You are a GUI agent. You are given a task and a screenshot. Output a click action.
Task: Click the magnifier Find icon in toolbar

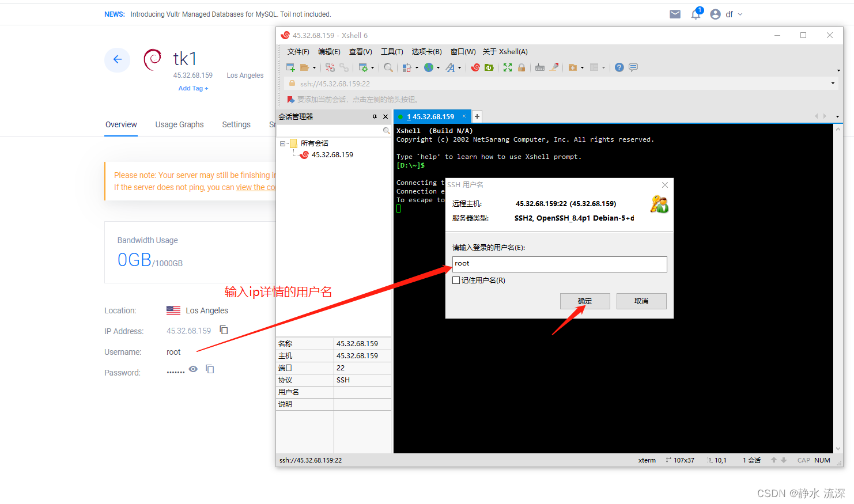tap(388, 67)
